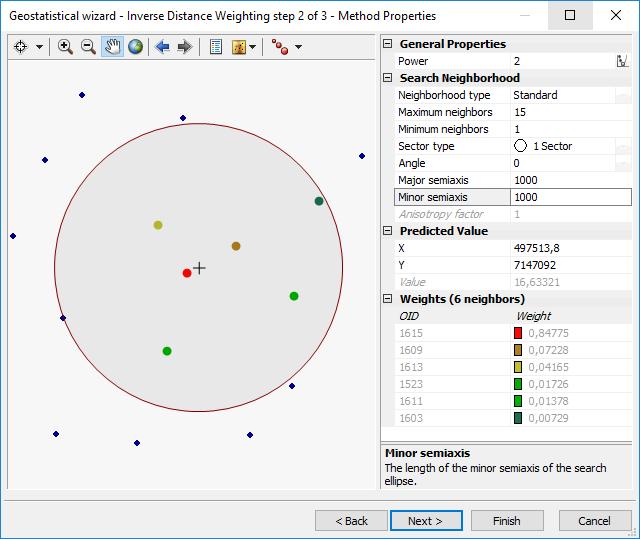640x539 pixels.
Task: Click the OID column header
Action: [x=409, y=316]
